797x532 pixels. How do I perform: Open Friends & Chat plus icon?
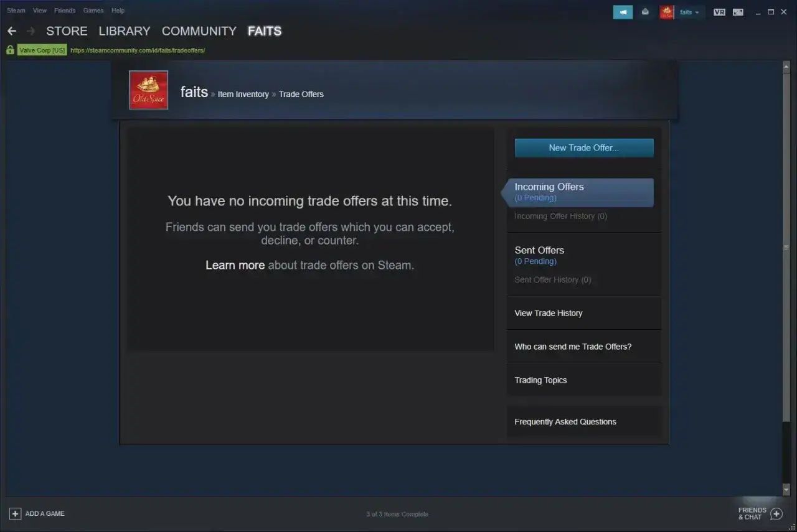click(x=776, y=514)
